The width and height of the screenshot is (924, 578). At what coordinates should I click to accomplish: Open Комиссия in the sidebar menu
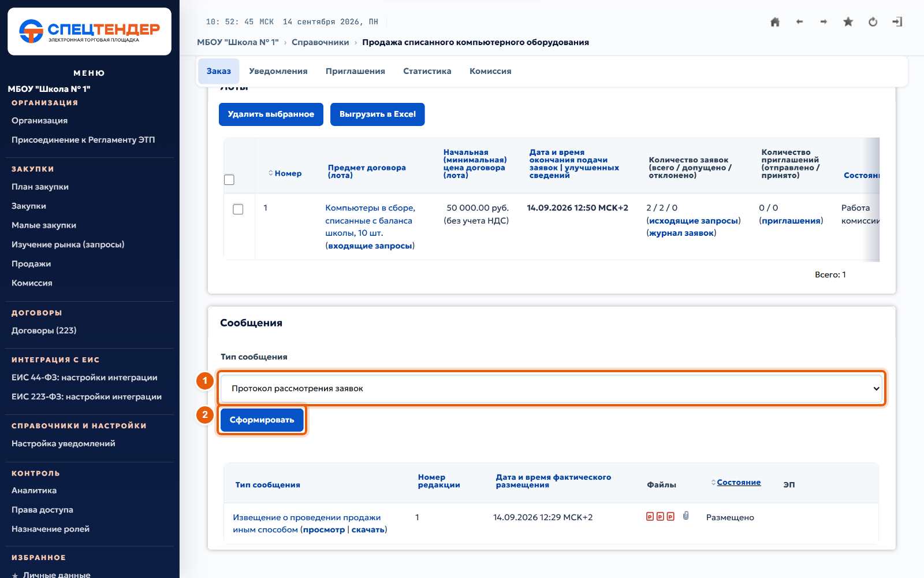click(32, 283)
